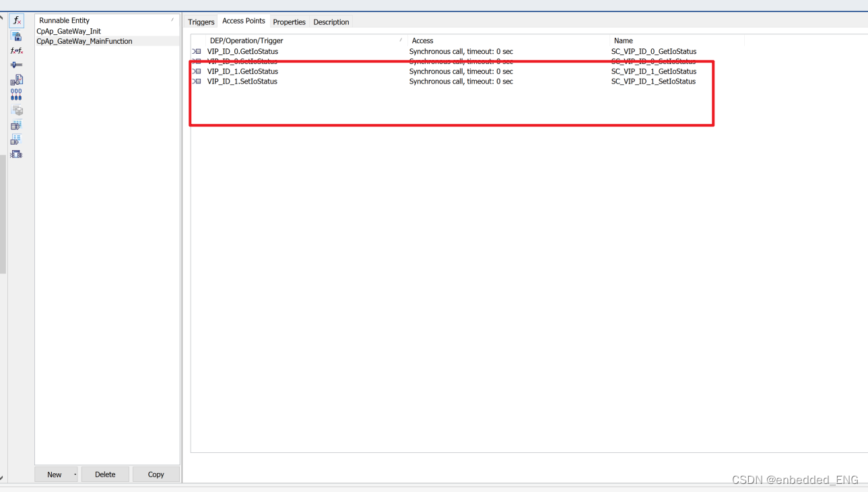The image size is (868, 492).
Task: Click the Copy button
Action: (156, 474)
